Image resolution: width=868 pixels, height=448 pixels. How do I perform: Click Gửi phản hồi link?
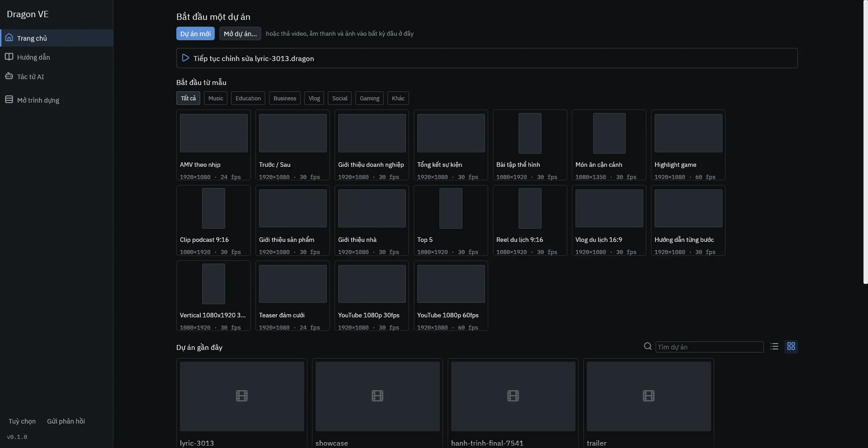pyautogui.click(x=66, y=421)
